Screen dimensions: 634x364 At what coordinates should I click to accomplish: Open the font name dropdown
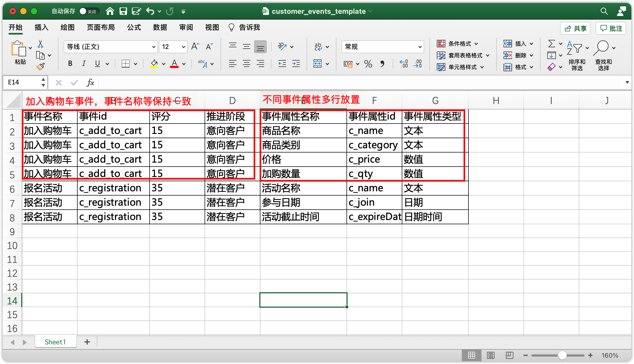[154, 47]
